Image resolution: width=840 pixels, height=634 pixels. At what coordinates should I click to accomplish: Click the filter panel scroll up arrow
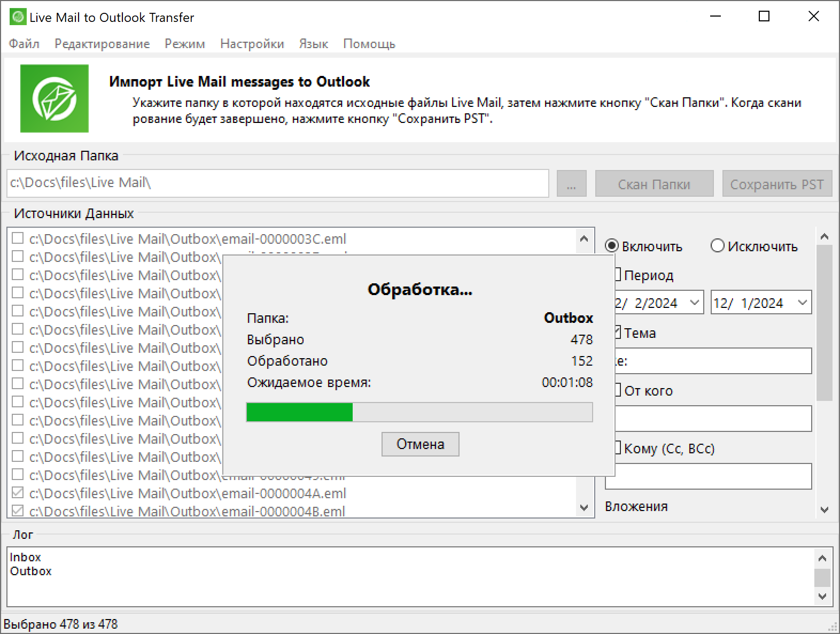(825, 236)
